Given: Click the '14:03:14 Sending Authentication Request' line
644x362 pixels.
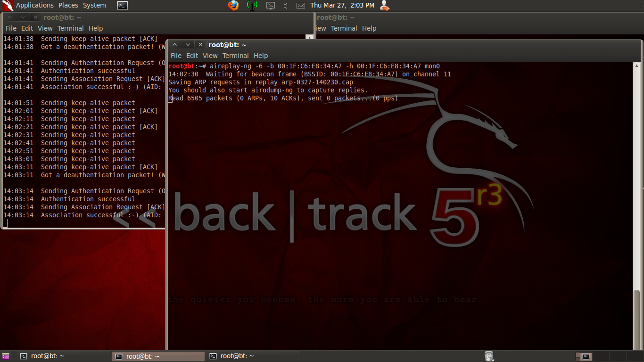Looking at the screenshot, I should click(x=84, y=191).
